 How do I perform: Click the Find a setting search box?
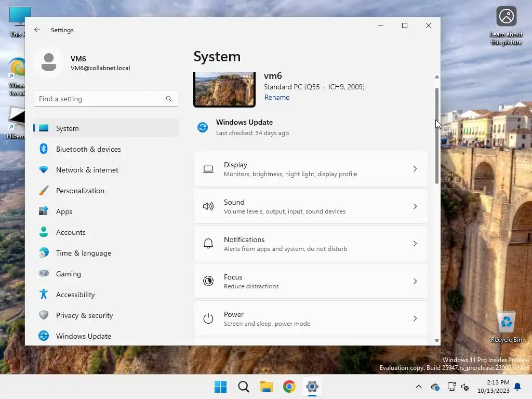click(x=106, y=99)
